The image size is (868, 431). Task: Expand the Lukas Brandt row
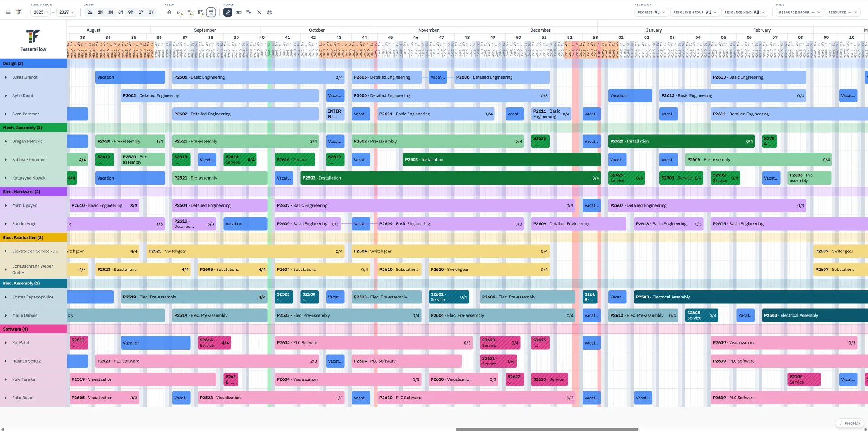[x=5, y=77]
